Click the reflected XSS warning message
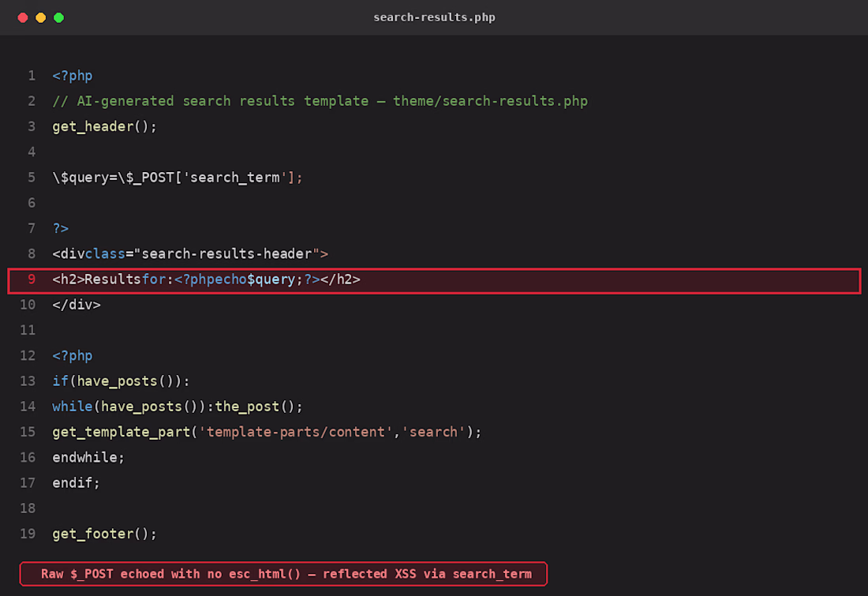The image size is (868, 596). [x=283, y=575]
